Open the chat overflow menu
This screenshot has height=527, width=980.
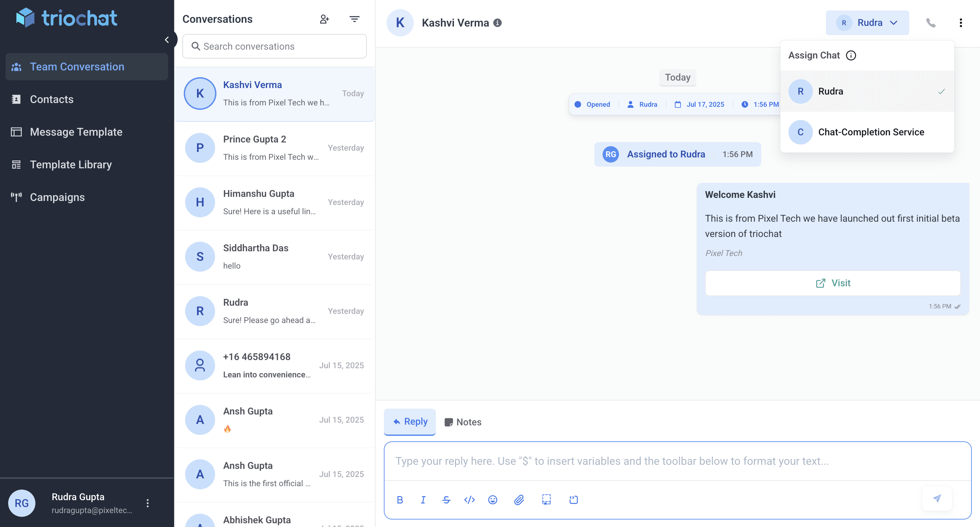click(x=961, y=22)
